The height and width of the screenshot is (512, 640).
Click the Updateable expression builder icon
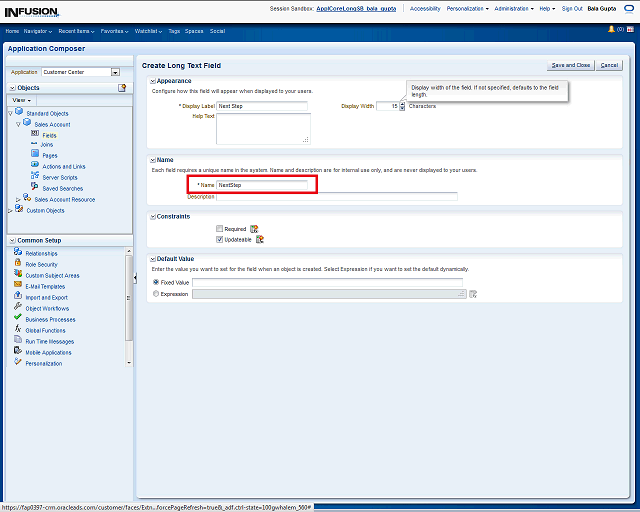(260, 239)
